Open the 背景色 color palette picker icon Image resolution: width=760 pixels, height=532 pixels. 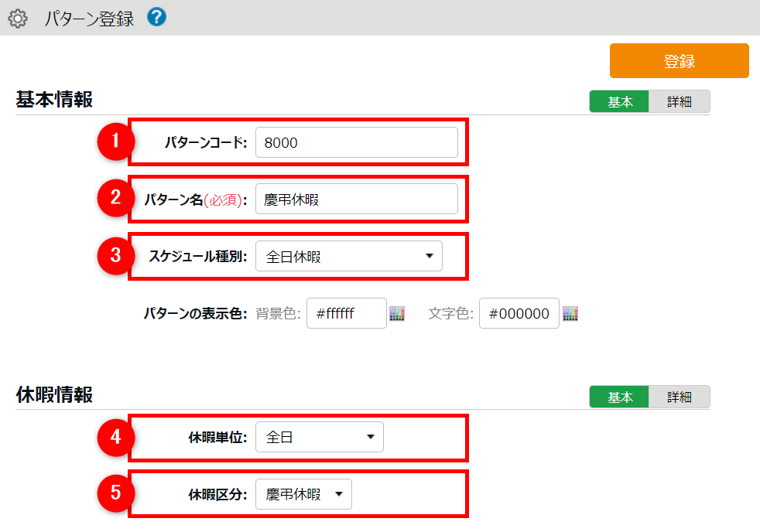(397, 313)
